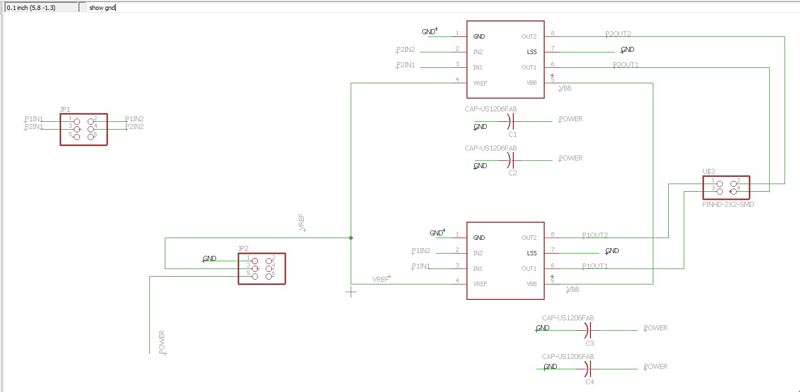
Task: Click GND label at upper chip LSS pin
Action: click(628, 50)
